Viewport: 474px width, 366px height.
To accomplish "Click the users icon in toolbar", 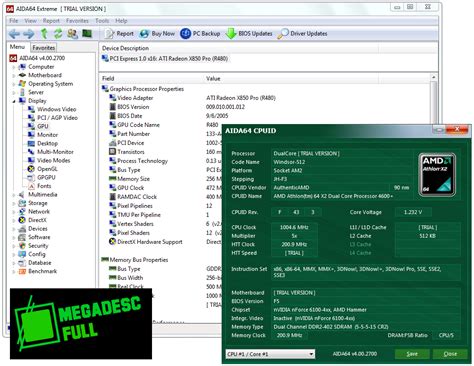I will [x=72, y=33].
